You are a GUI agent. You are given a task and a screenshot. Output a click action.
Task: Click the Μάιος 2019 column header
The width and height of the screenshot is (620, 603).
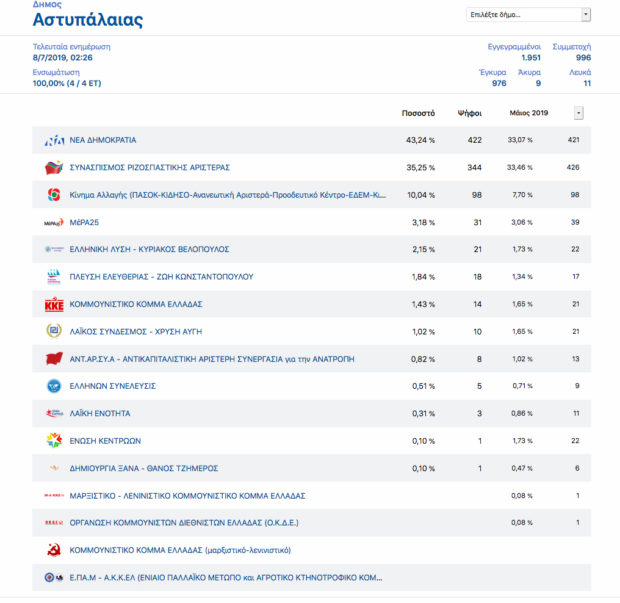pyautogui.click(x=529, y=113)
